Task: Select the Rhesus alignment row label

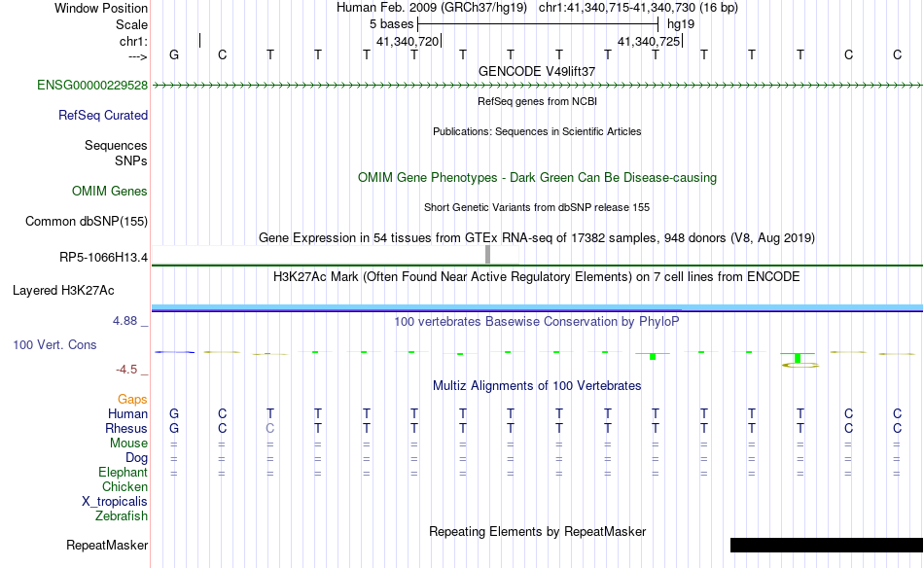Action: tap(126, 429)
